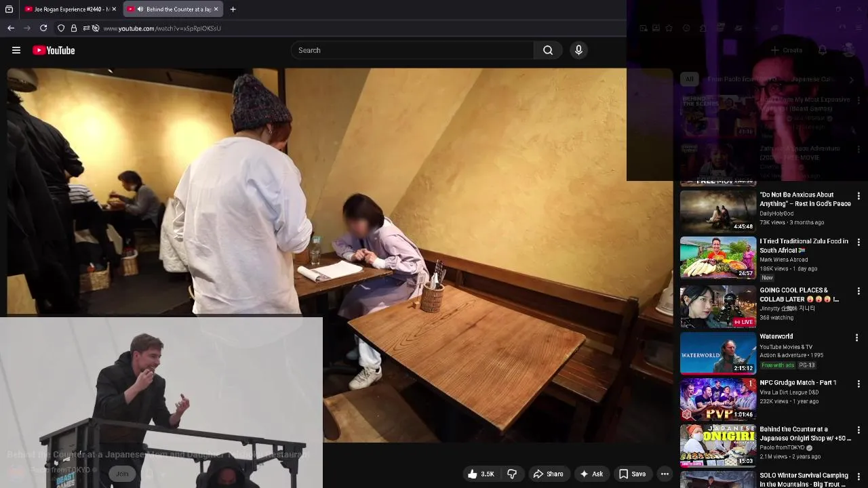Save the video to a playlist
Image resolution: width=868 pixels, height=488 pixels.
tap(632, 474)
